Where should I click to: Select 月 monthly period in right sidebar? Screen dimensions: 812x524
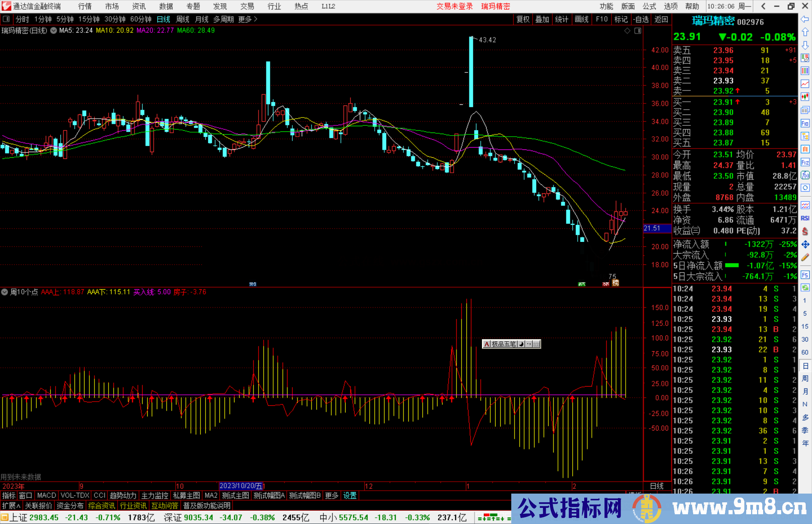click(805, 391)
